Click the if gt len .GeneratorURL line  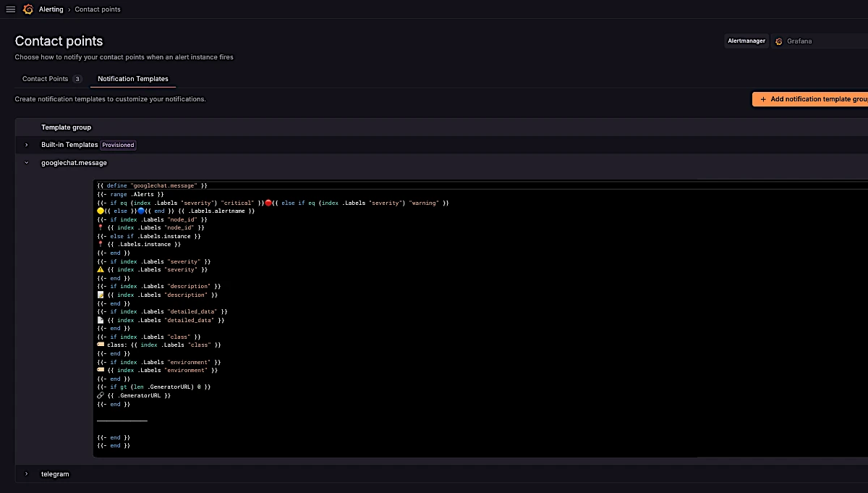(x=153, y=387)
